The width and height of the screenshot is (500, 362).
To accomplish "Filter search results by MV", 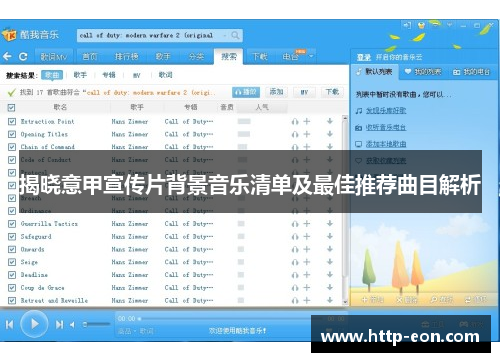I will pos(137,75).
